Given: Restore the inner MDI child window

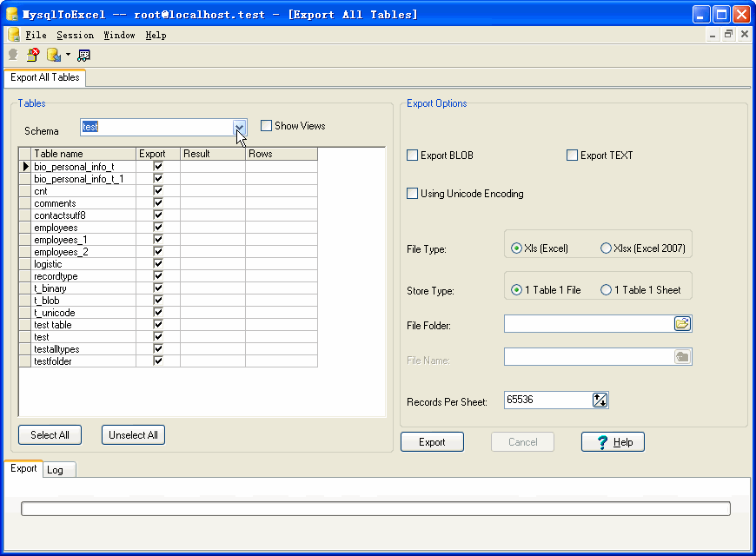Looking at the screenshot, I should (728, 34).
